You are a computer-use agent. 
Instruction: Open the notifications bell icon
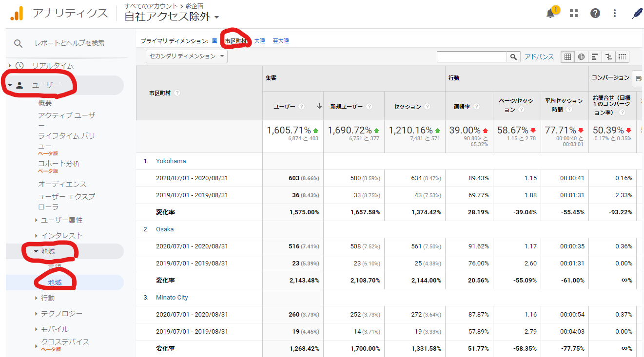(551, 13)
